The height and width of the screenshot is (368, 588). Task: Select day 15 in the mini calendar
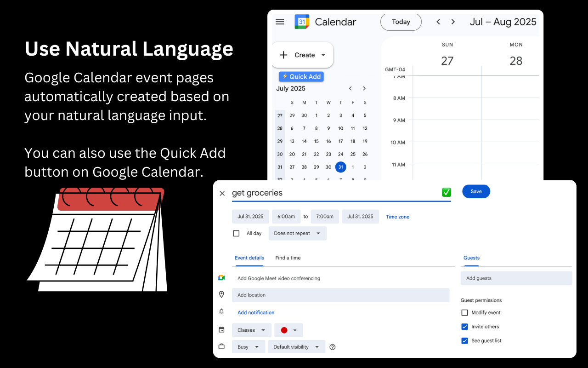click(316, 141)
